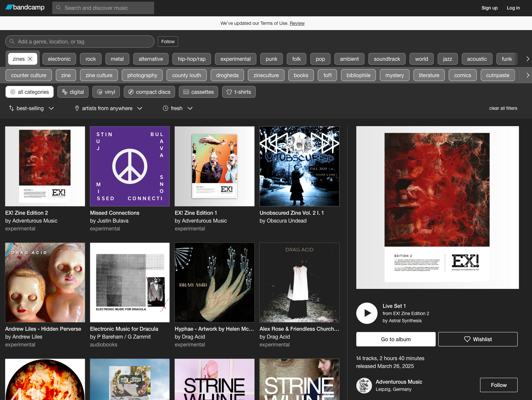
Task: Remove the zines tag with its X
Action: coord(30,59)
